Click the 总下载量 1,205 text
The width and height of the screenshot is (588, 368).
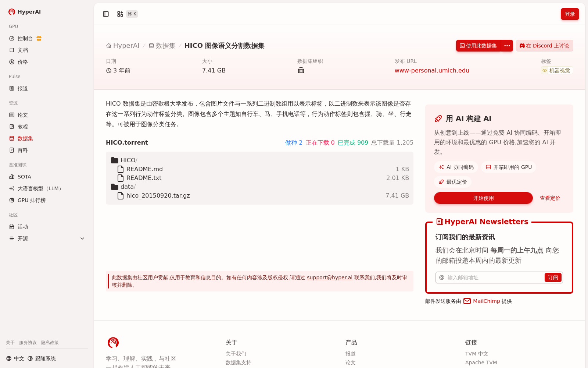coord(392,142)
